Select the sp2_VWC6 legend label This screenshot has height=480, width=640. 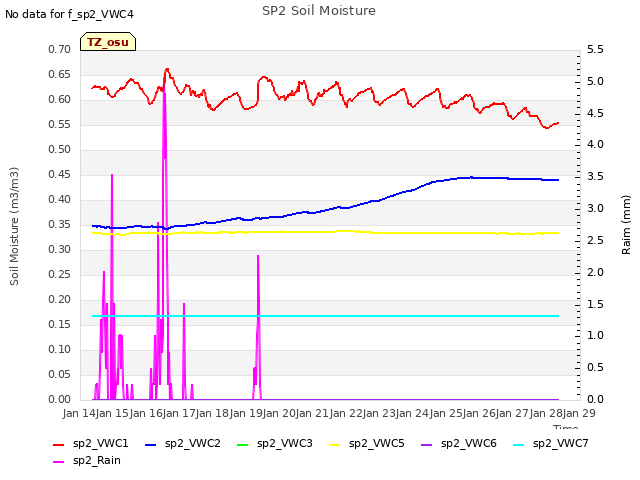469,444
